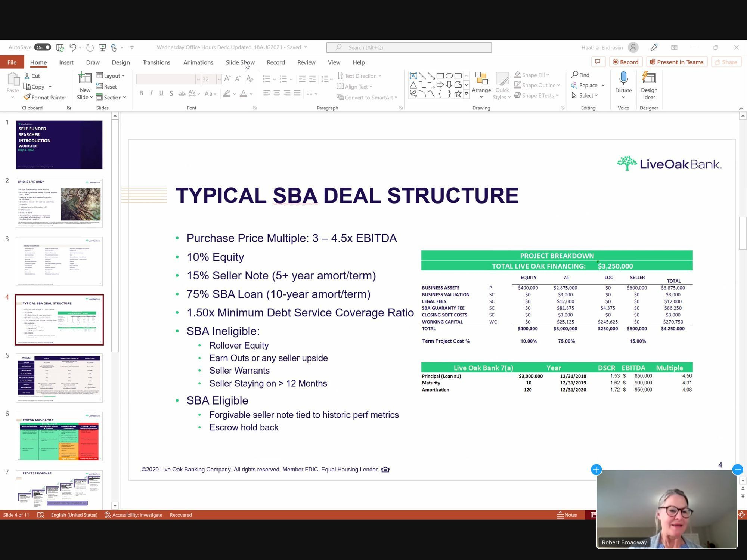This screenshot has width=747, height=560.
Task: Toggle numbered list
Action: [x=283, y=79]
